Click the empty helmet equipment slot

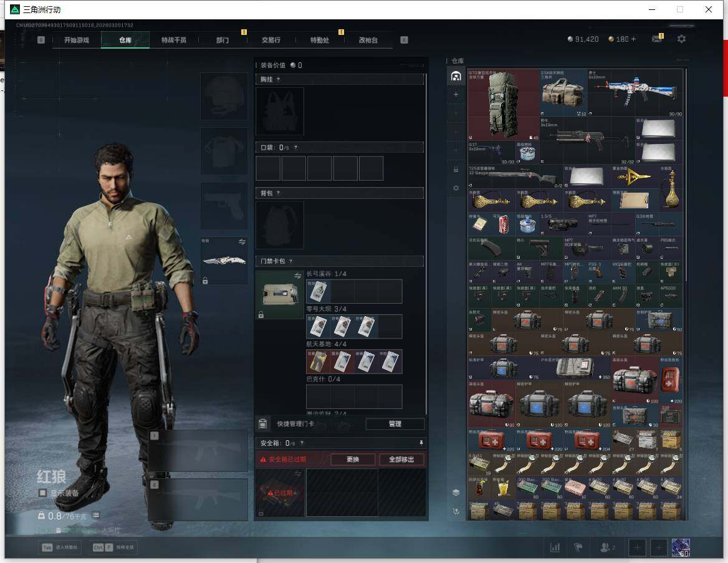[x=224, y=97]
